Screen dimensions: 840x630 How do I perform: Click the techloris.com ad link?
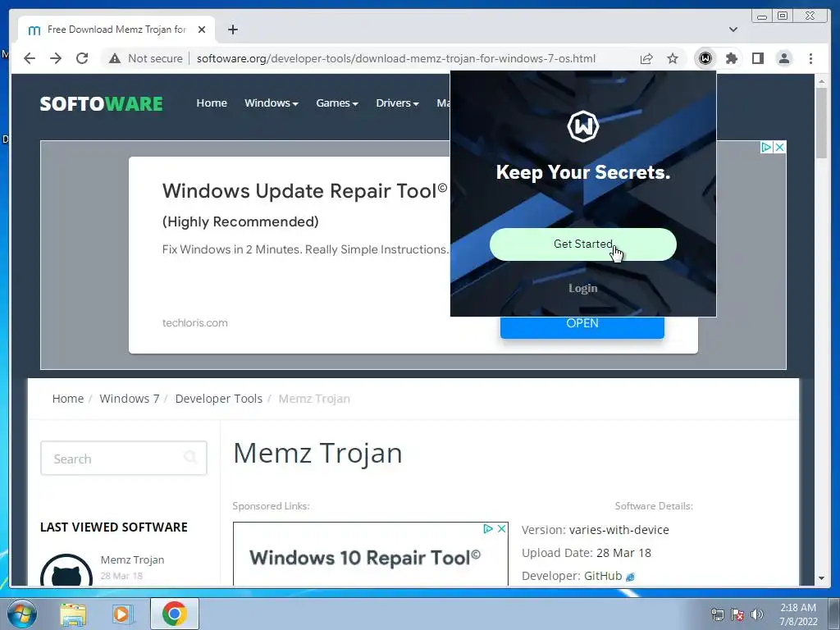pos(195,322)
